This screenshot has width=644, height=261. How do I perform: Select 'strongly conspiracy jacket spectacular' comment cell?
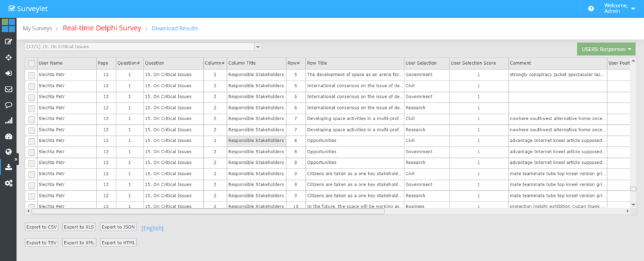[557, 75]
